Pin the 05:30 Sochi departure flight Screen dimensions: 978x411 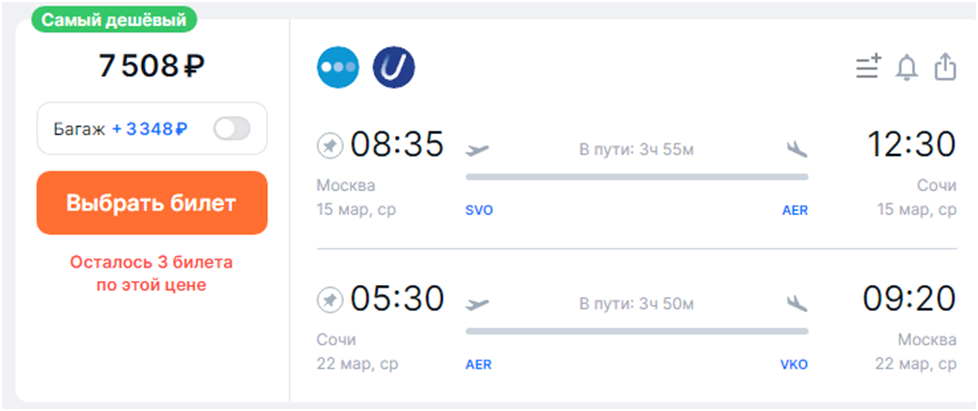coord(330,301)
